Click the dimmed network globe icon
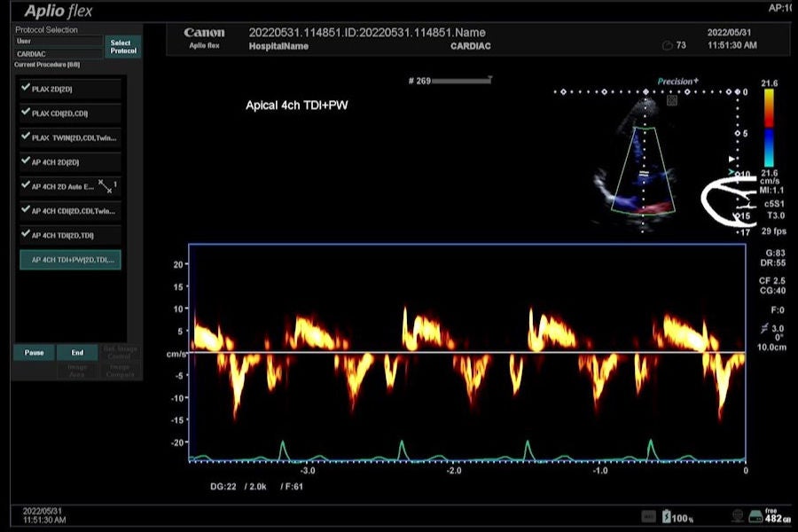This screenshot has width=798, height=532. (x=738, y=516)
